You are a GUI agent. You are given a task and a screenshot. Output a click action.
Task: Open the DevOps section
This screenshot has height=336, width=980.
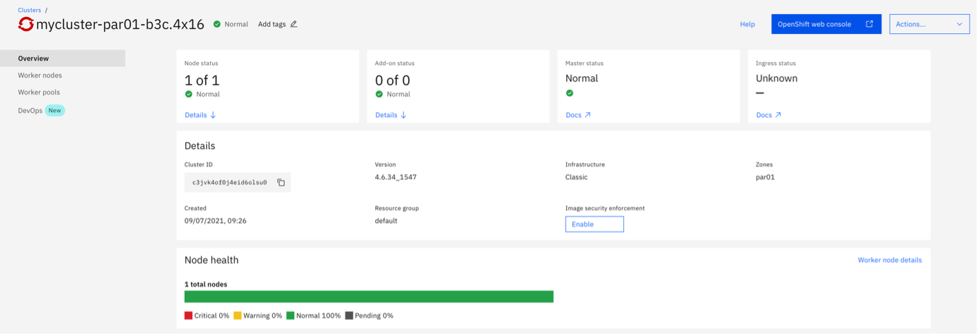(x=30, y=111)
